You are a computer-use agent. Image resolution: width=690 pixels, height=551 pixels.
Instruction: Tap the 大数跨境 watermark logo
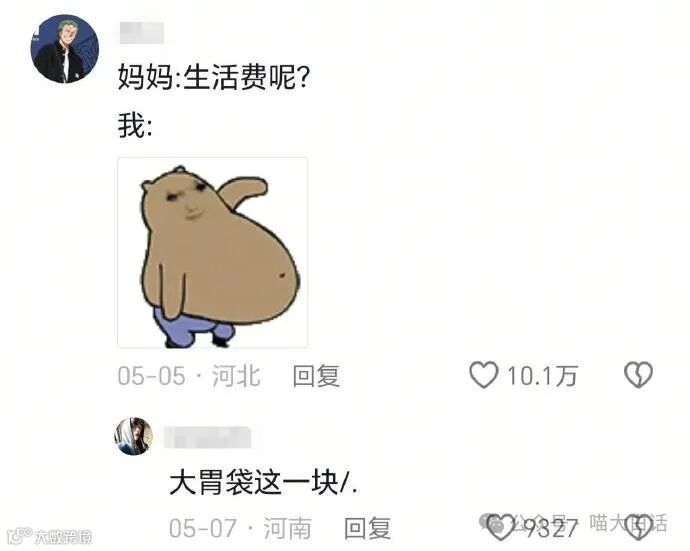(51, 536)
